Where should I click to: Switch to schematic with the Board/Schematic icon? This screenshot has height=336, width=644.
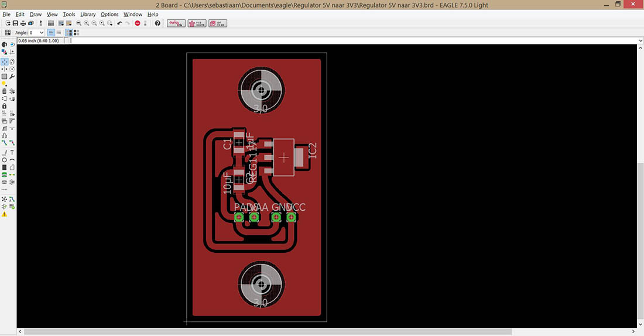pos(40,23)
